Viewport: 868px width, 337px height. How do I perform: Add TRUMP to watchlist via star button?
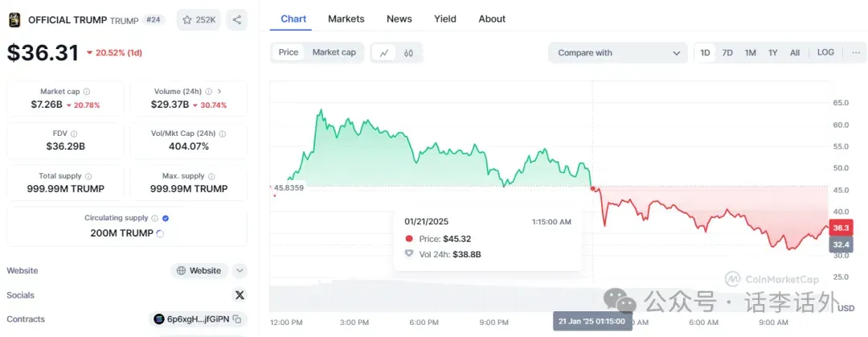(199, 20)
